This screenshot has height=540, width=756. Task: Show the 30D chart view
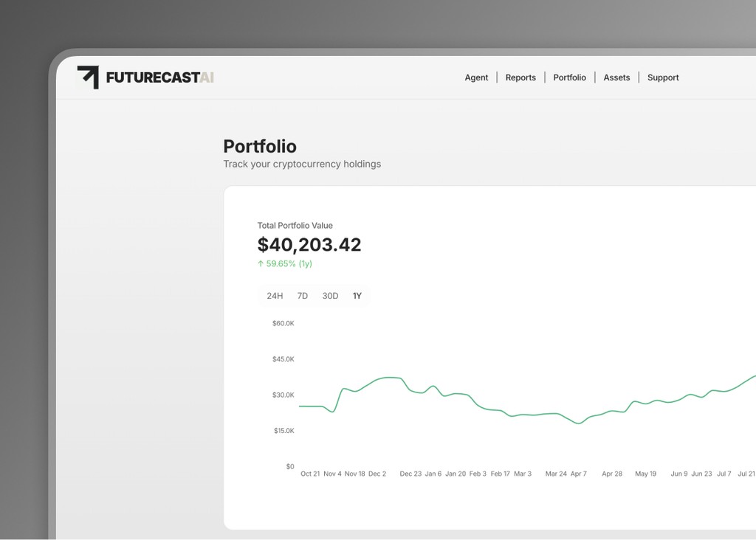coord(330,296)
